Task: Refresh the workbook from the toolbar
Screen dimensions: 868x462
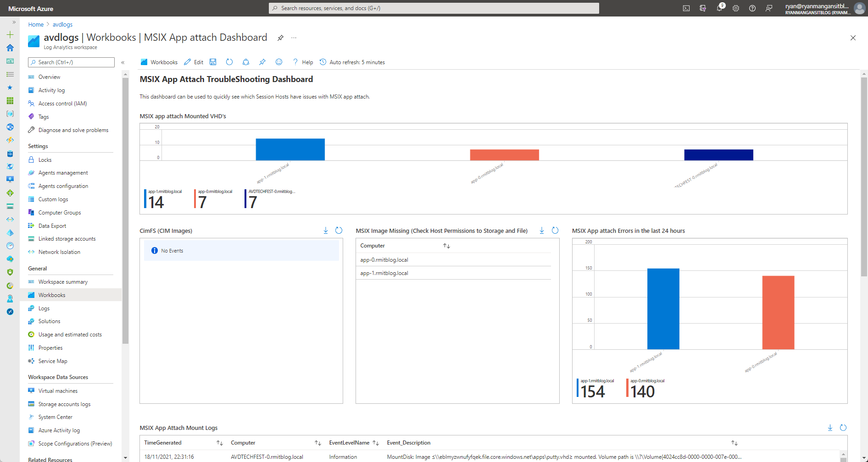Action: [x=229, y=62]
